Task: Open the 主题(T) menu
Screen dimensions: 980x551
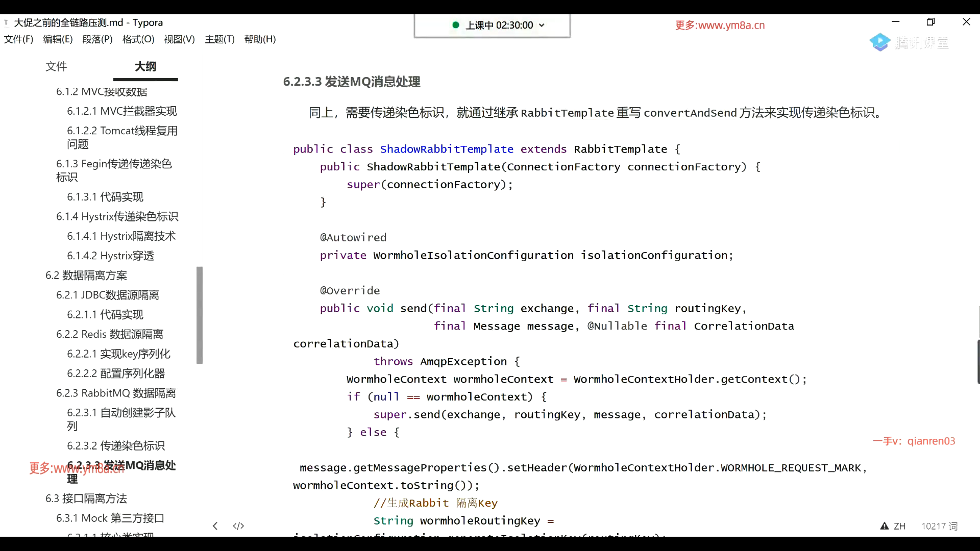Action: pos(219,39)
